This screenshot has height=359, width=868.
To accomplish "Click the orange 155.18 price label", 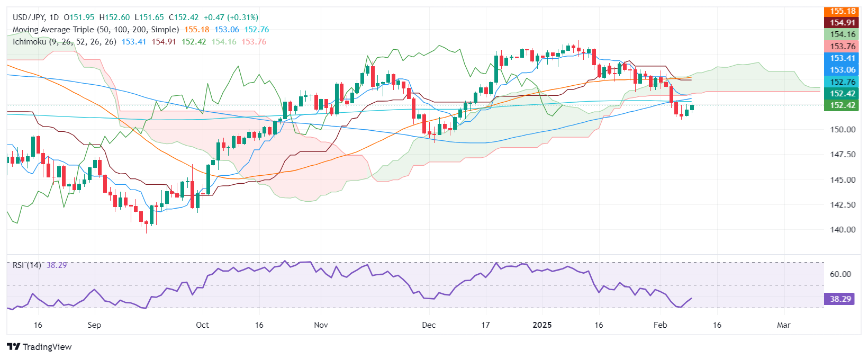I will click(x=842, y=11).
